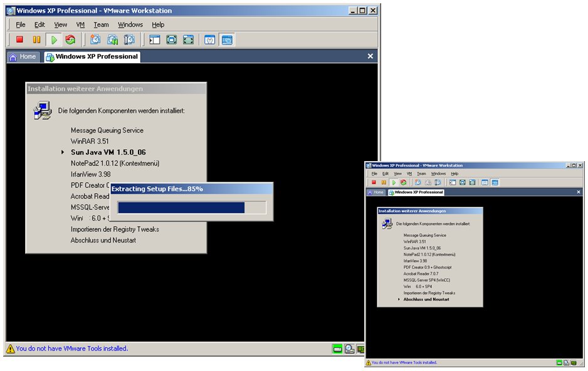Open the Team menu in large window

[x=101, y=24]
